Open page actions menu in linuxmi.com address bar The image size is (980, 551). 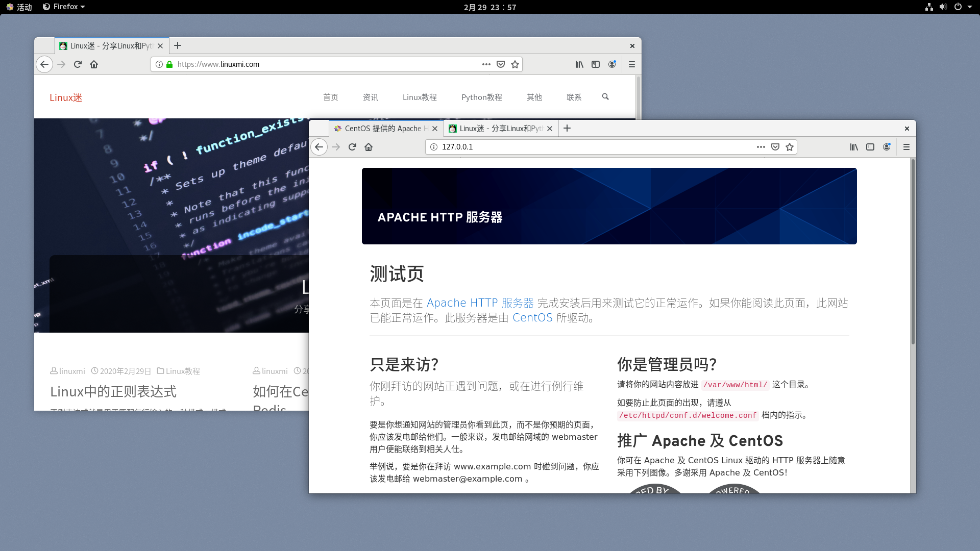pyautogui.click(x=486, y=64)
